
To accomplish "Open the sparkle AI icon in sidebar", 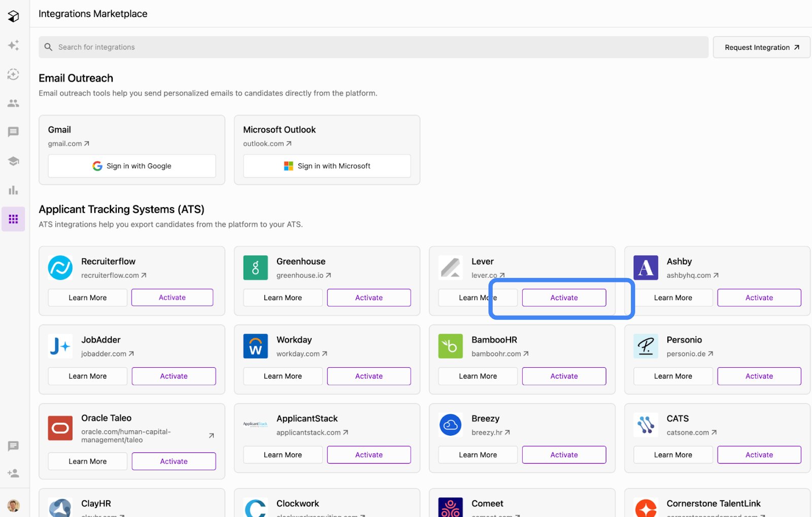I will tap(14, 45).
